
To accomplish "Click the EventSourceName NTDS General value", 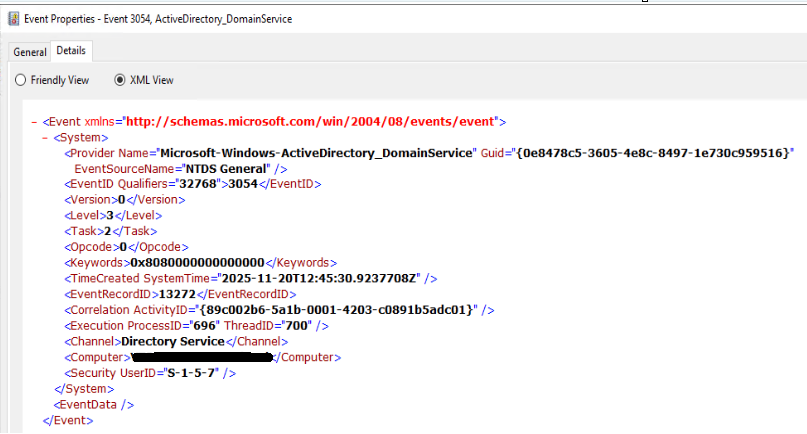I will tap(226, 169).
